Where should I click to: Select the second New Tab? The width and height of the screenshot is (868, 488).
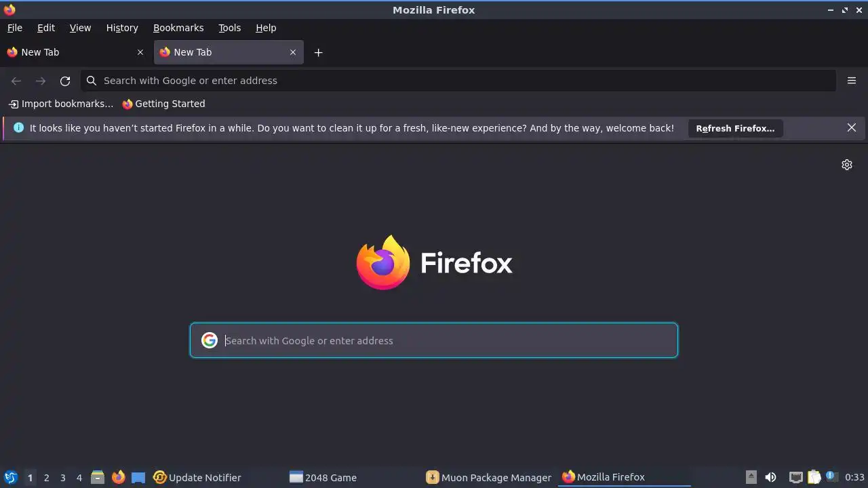229,52
